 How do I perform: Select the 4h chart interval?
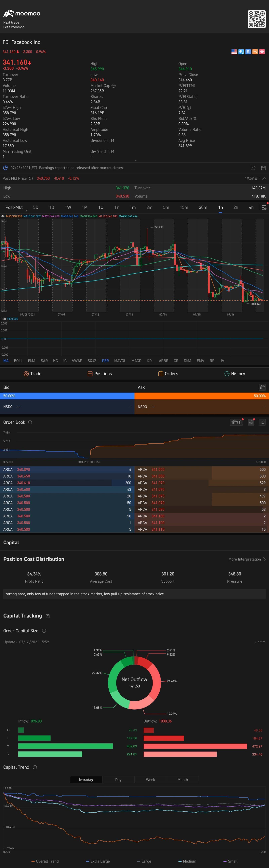251,208
